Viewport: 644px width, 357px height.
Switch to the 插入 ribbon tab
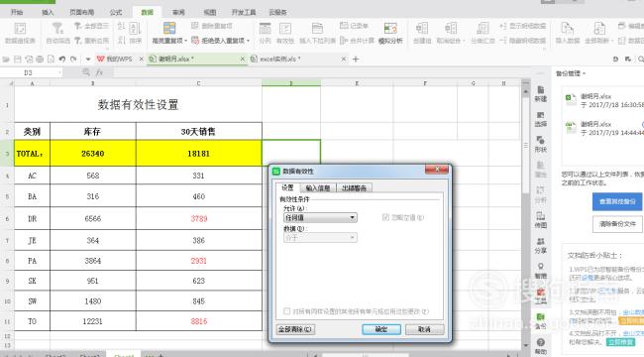[x=49, y=12]
